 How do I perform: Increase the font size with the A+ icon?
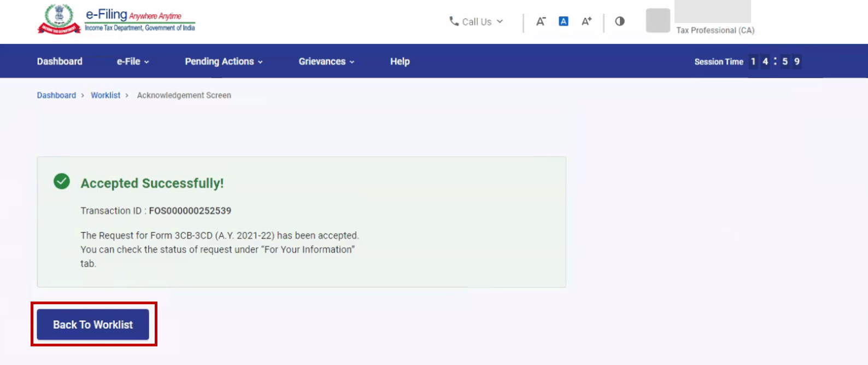pos(587,21)
